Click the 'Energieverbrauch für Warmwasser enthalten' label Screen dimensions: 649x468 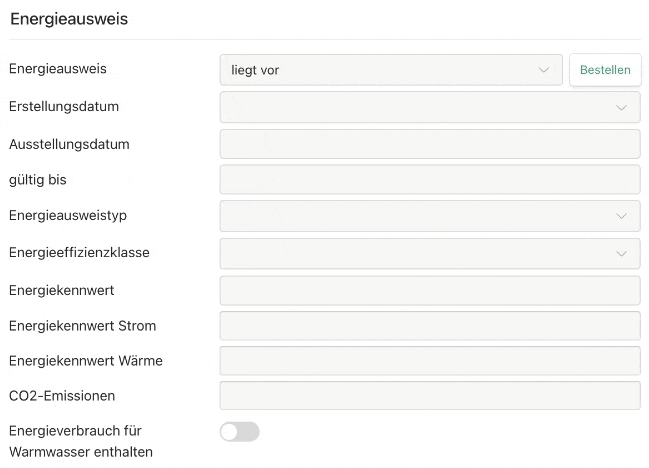(80, 442)
